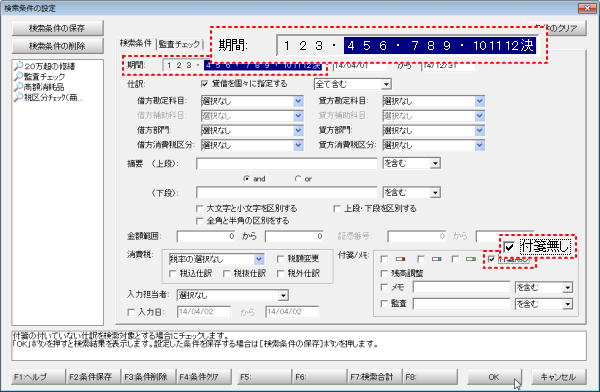Tick the checkbox beside the green tag
600x392 pixels.
[455, 259]
